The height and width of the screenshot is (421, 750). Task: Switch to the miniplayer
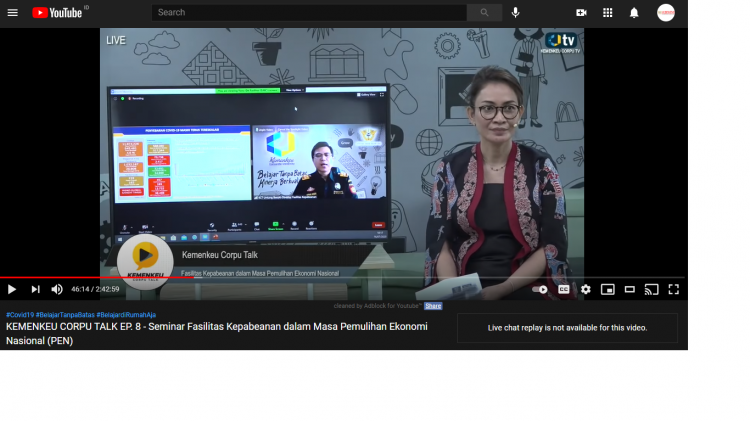pos(607,289)
